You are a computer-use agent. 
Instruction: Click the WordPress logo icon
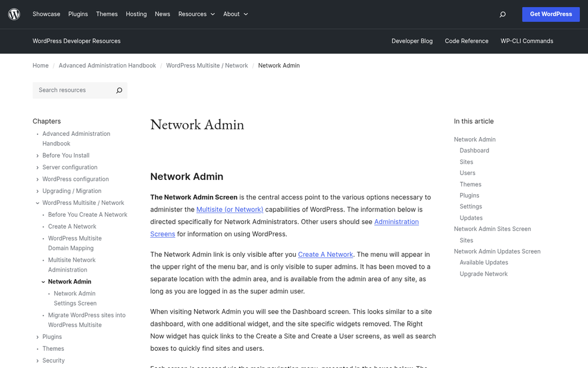click(x=14, y=14)
